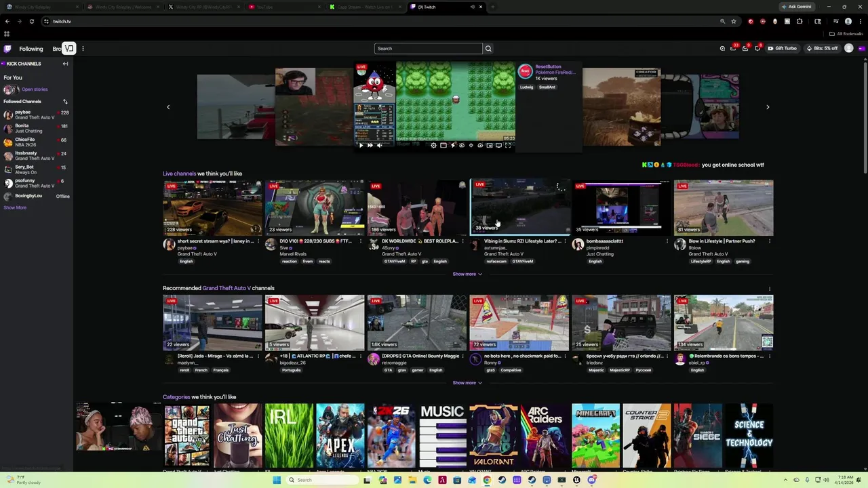Show previous carousel stream

168,107
